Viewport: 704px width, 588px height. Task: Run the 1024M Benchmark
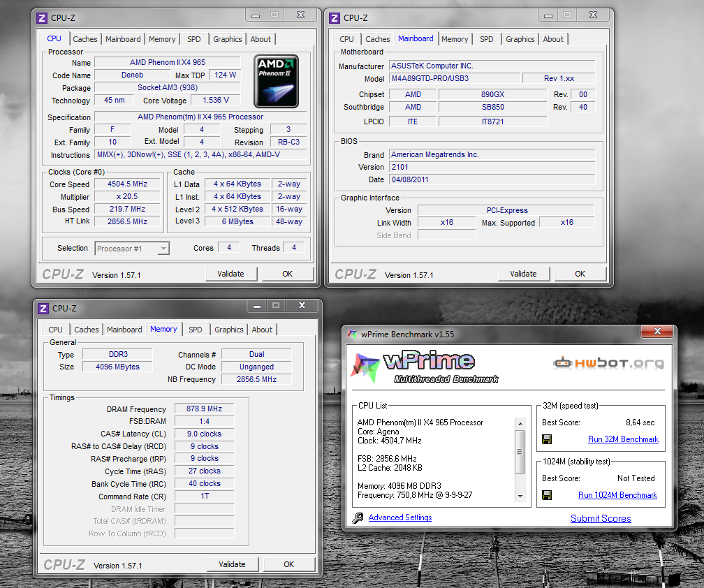[x=617, y=495]
